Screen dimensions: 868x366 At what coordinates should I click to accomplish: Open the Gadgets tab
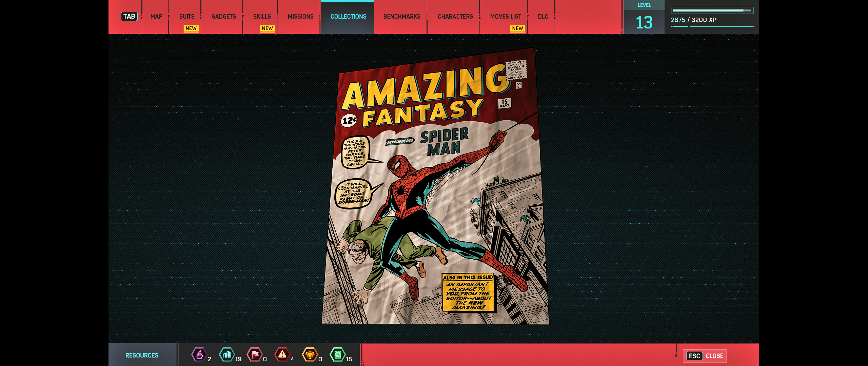pyautogui.click(x=223, y=17)
